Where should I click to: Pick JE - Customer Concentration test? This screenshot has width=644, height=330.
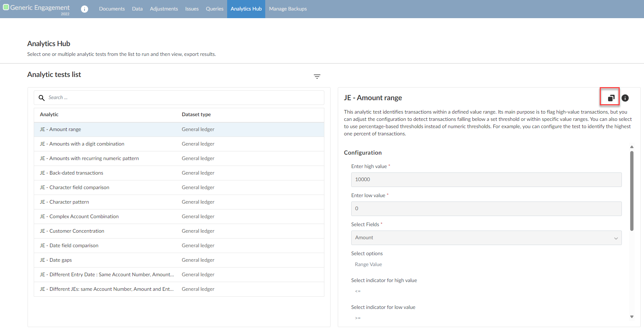[x=179, y=231]
